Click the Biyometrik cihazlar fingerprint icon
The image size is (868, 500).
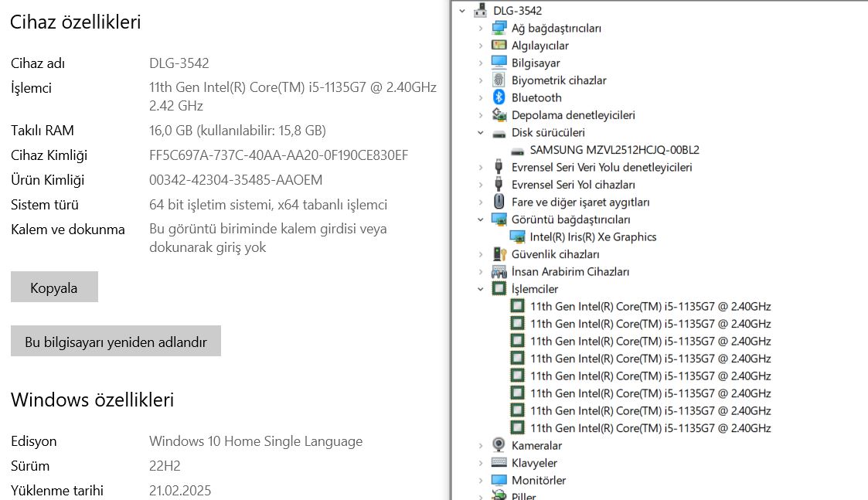[x=499, y=80]
